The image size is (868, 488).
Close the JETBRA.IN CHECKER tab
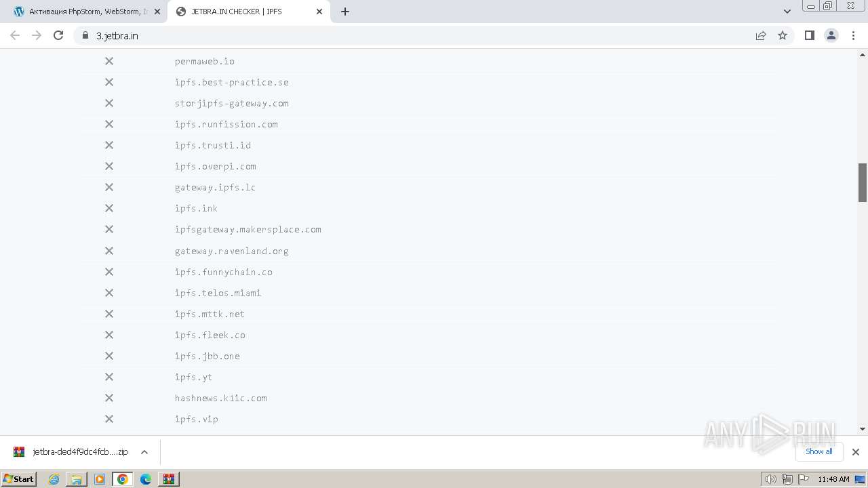pos(319,12)
